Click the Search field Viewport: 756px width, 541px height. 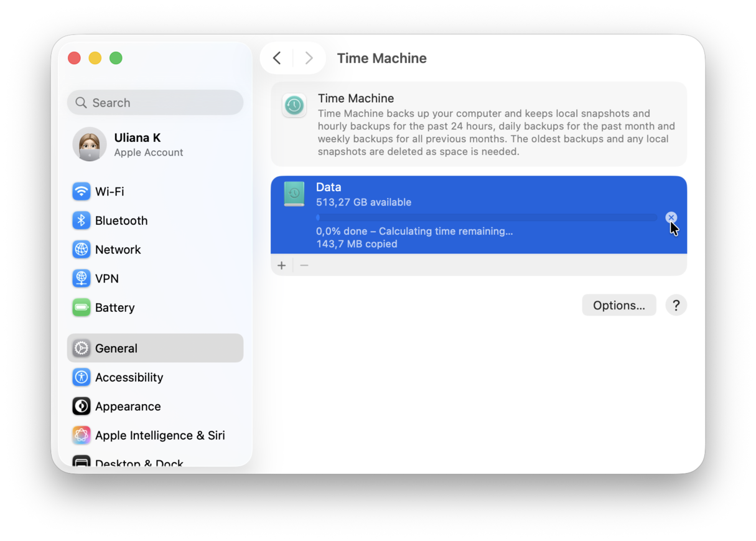[x=155, y=102]
